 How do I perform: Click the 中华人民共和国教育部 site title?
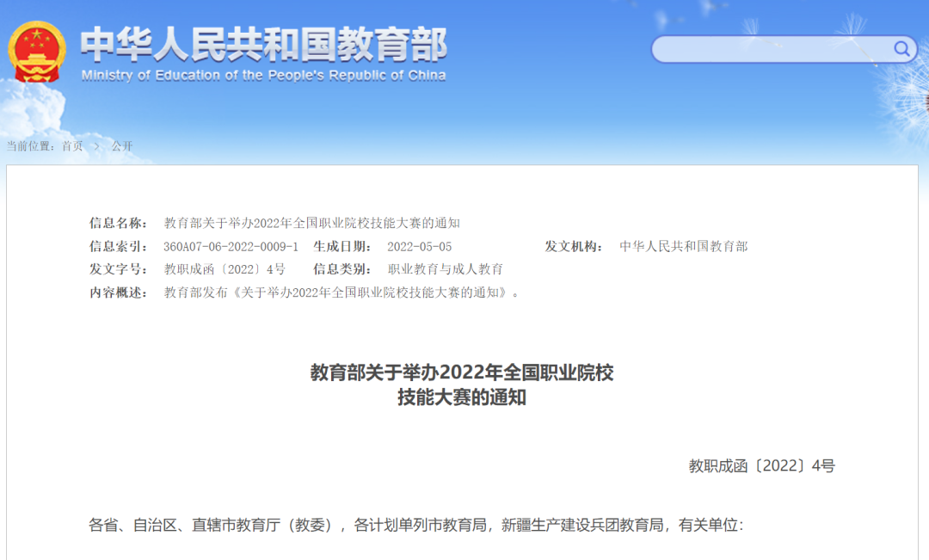(x=264, y=44)
